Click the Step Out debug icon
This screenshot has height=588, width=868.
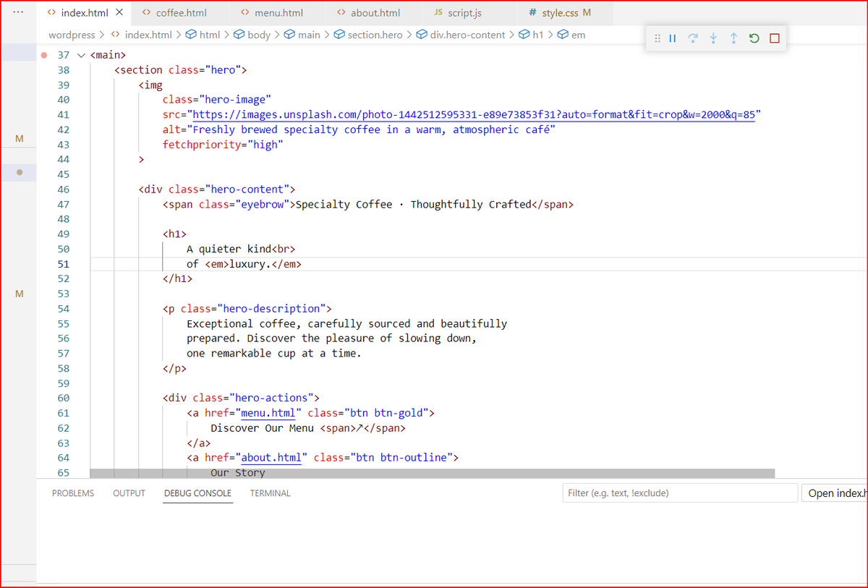pos(733,38)
